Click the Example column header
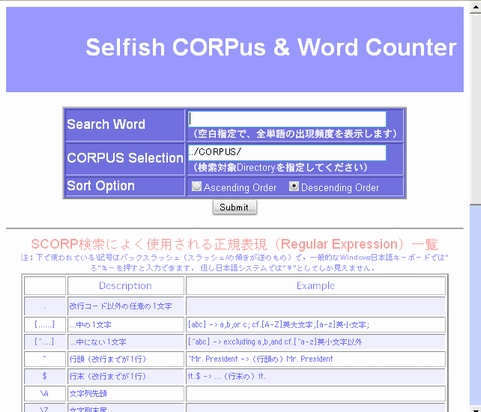481x412 pixels. pyautogui.click(x=316, y=286)
